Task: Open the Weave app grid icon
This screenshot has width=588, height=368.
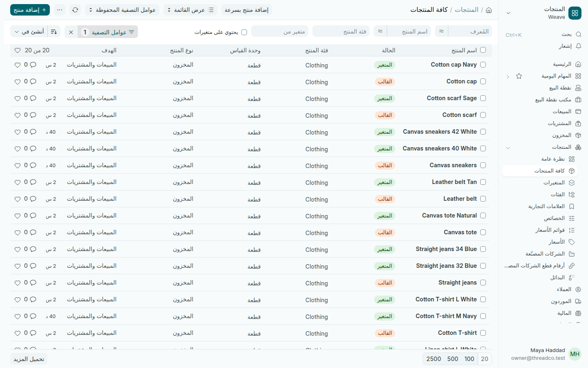Action: click(575, 13)
